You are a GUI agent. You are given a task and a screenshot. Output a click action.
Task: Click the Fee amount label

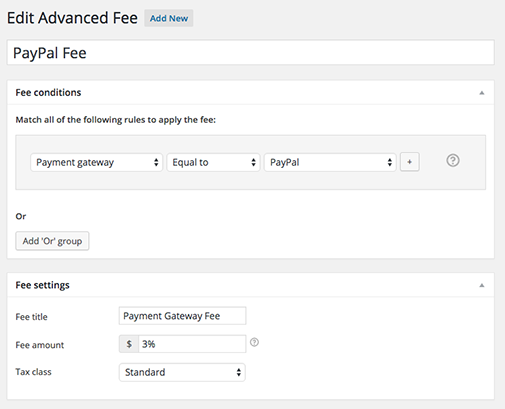tap(40, 345)
